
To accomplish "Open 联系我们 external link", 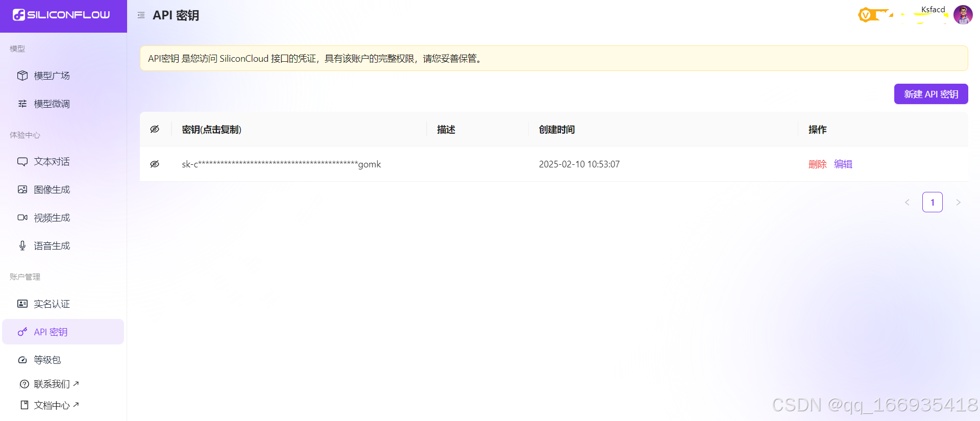I will click(56, 384).
